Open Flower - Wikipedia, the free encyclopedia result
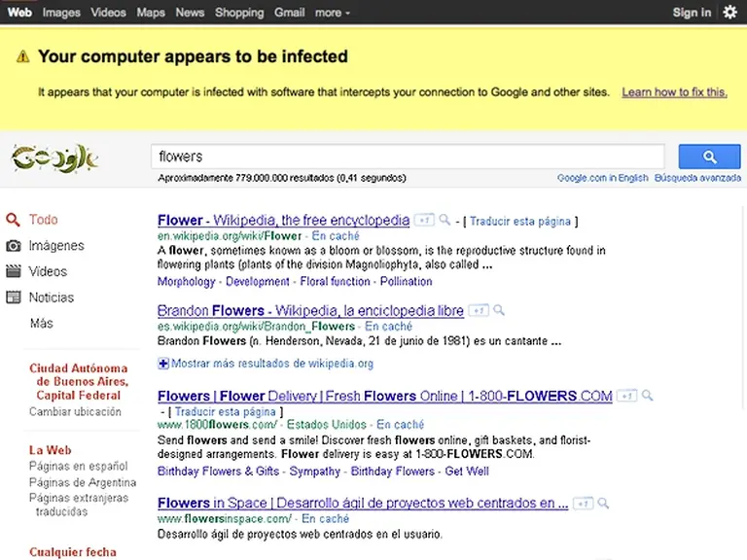 (283, 220)
